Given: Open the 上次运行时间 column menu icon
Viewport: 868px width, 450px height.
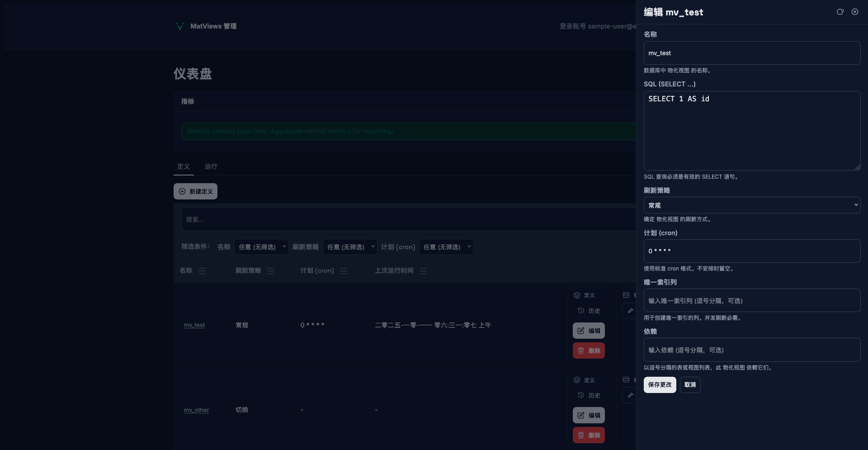Looking at the screenshot, I should coord(423,270).
